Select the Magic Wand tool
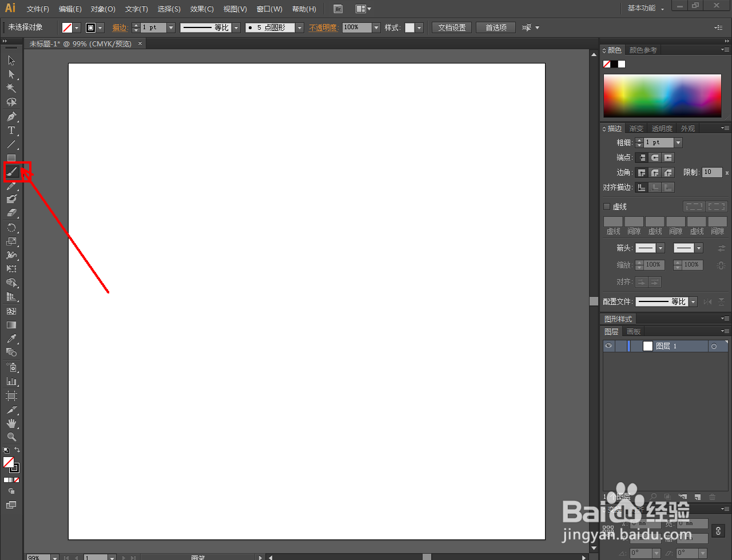This screenshot has height=560, width=732. coord(11,88)
